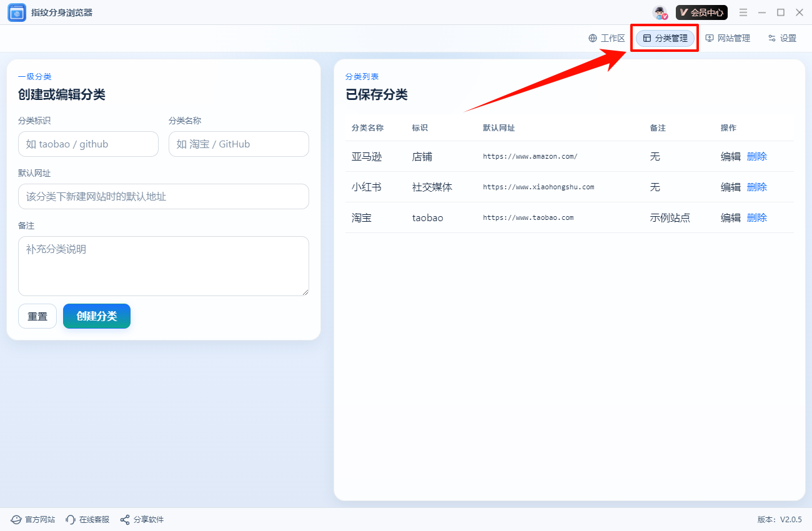Open the 官方网站 link

tap(33, 520)
